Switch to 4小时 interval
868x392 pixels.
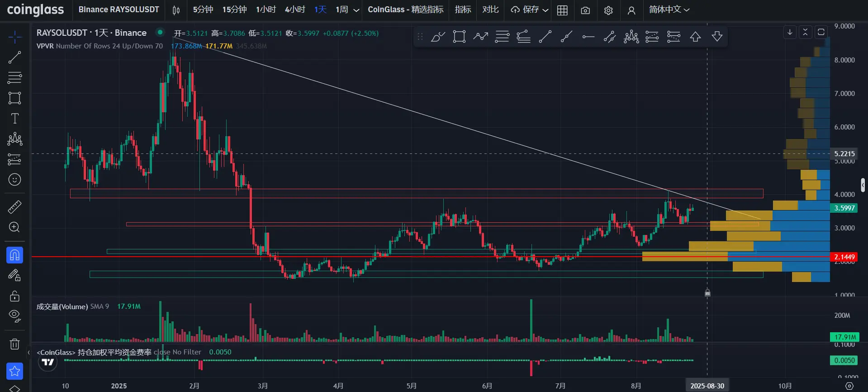(x=295, y=10)
